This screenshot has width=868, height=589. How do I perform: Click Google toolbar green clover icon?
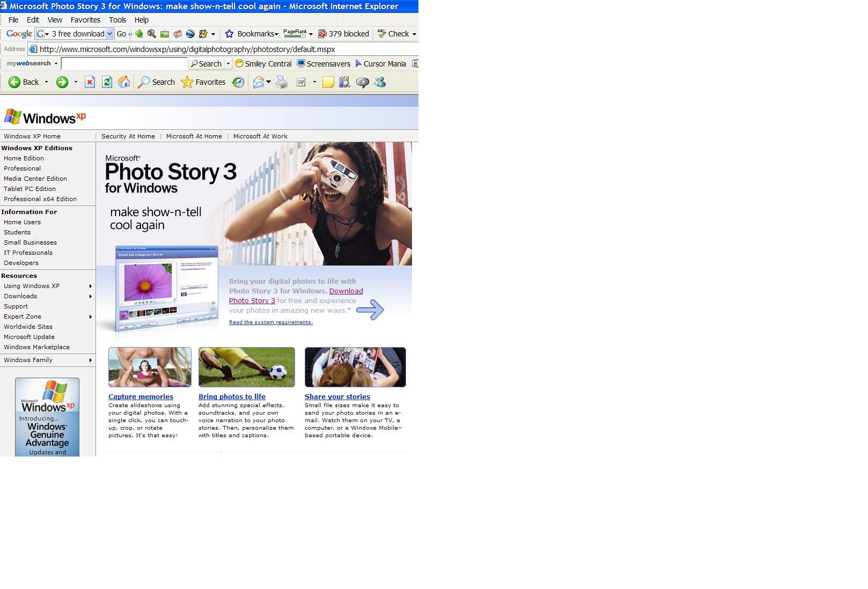tap(139, 34)
